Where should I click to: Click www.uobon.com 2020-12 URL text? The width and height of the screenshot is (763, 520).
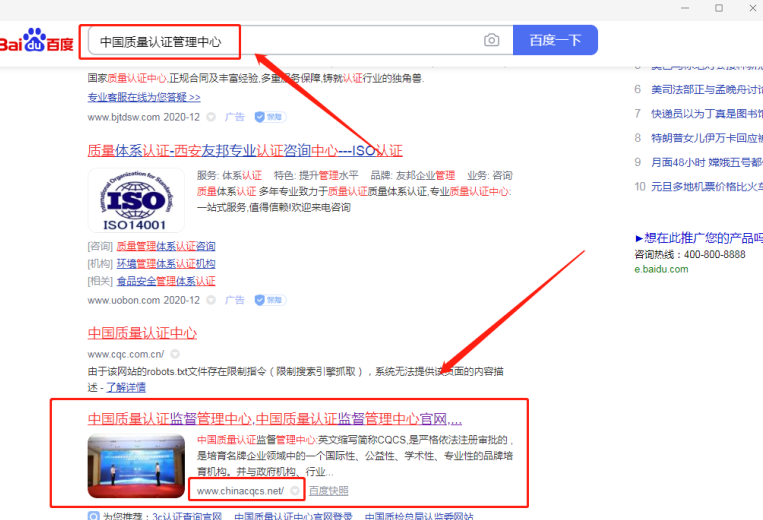(x=144, y=300)
